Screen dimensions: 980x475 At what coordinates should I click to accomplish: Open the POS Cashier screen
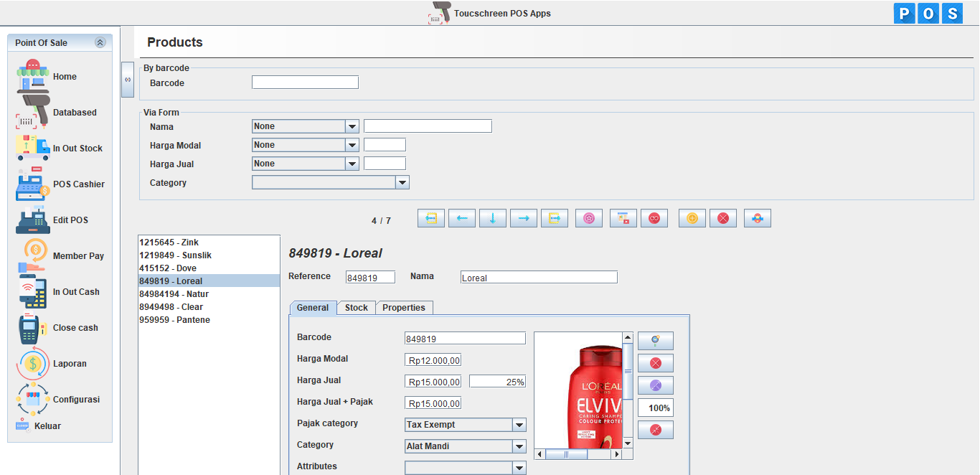[x=32, y=184]
